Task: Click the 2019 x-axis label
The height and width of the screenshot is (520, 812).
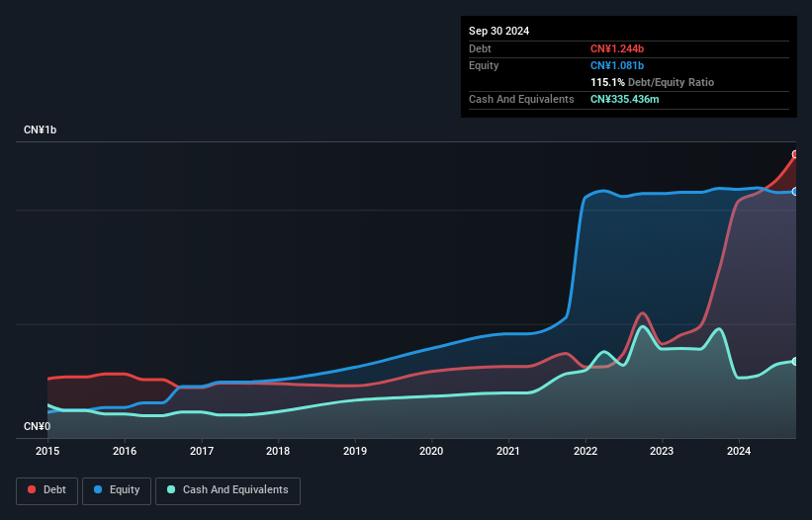Action: pyautogui.click(x=355, y=451)
